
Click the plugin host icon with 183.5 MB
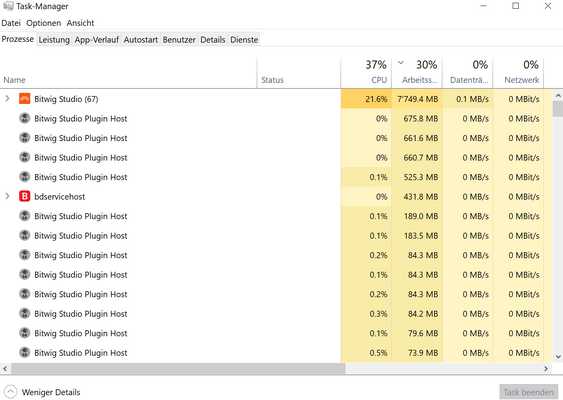click(x=24, y=235)
